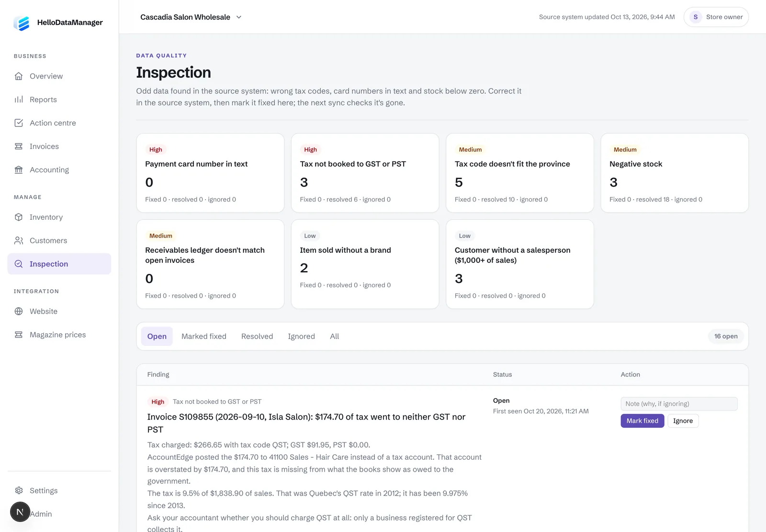
Task: Click the round N avatar badge
Action: coord(20,512)
